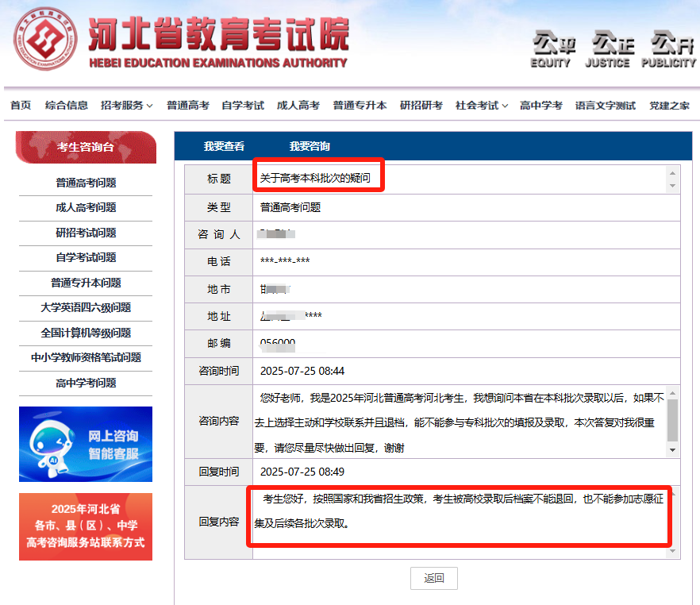Click the 回复内容 scrollbar down arrow
700x605 pixels.
point(672,551)
